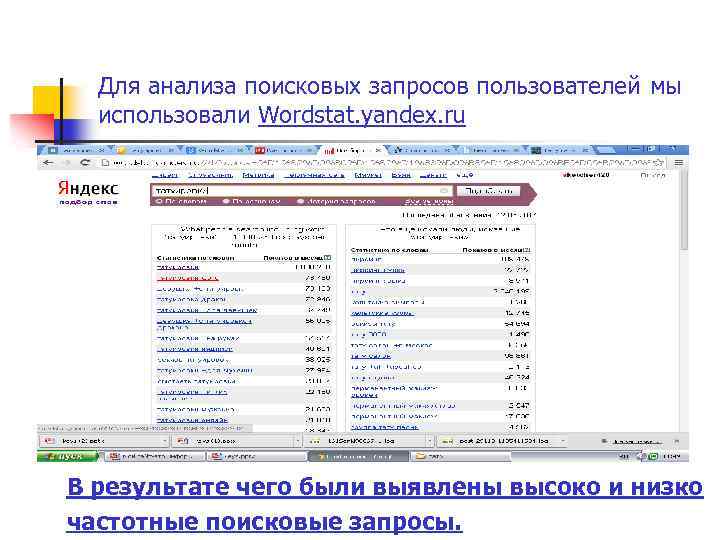Image resolution: width=720 pixels, height=540 pixels.
Task: Reload the page with the refresh icon
Action: coord(85,163)
